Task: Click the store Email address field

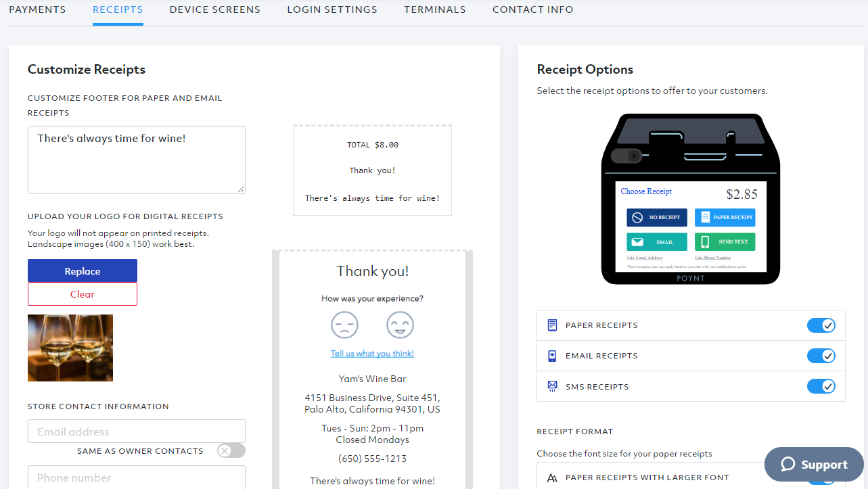Action: pos(137,432)
